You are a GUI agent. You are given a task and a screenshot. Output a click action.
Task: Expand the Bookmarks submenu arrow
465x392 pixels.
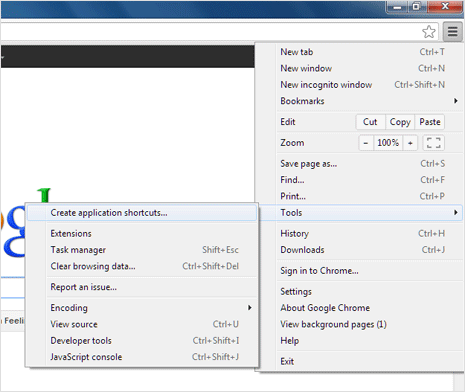456,101
